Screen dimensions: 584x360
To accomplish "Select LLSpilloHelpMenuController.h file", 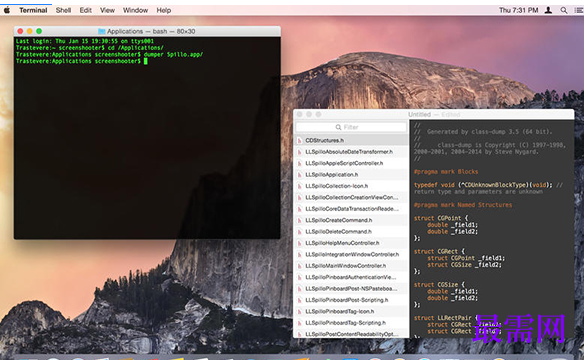I will (x=351, y=243).
